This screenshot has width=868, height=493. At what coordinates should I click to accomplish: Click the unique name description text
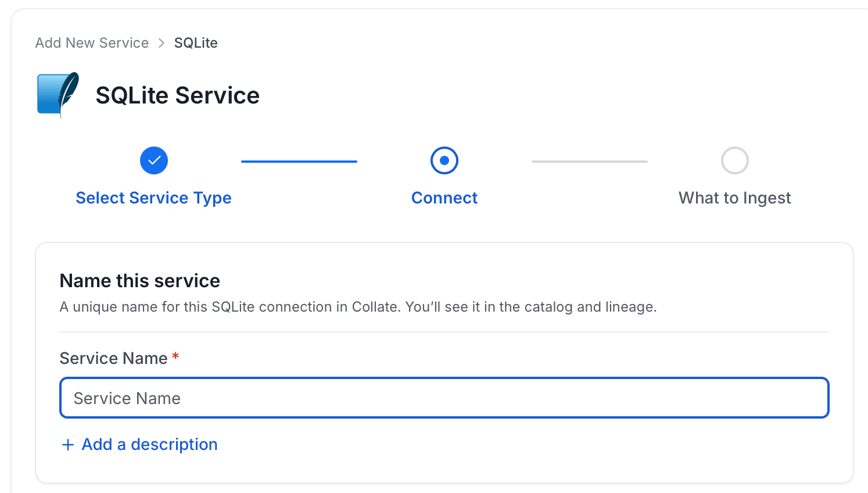358,307
